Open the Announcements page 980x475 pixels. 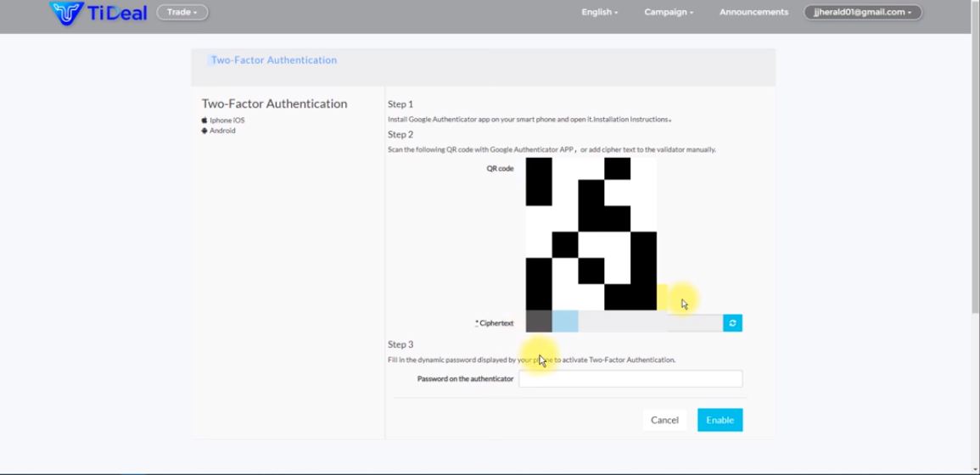point(753,13)
